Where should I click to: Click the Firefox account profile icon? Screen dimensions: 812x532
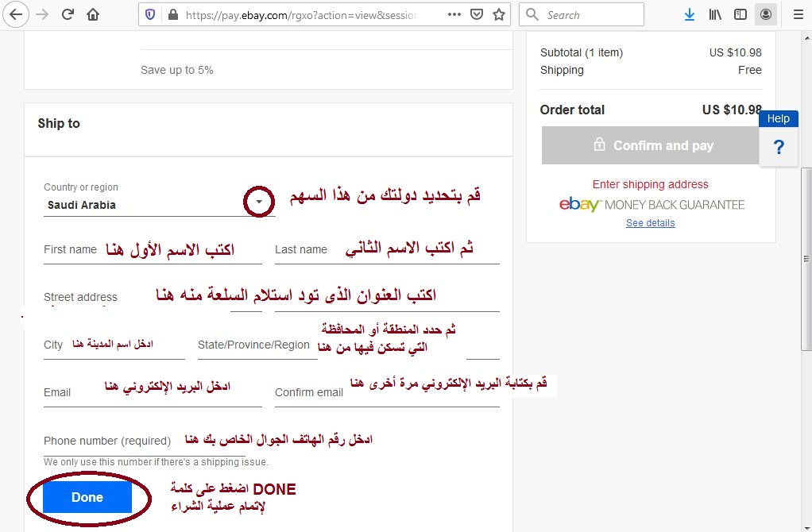coord(765,14)
